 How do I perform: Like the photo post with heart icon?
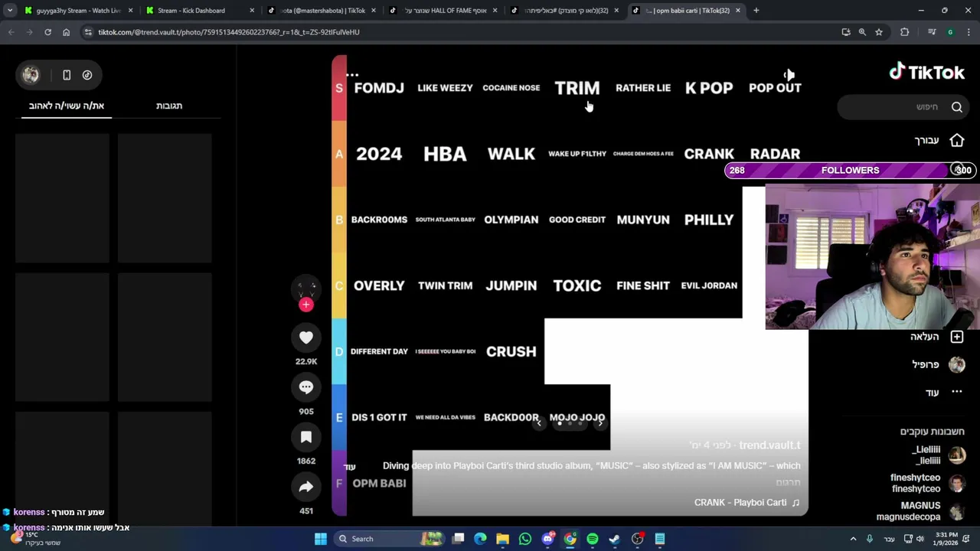click(306, 337)
